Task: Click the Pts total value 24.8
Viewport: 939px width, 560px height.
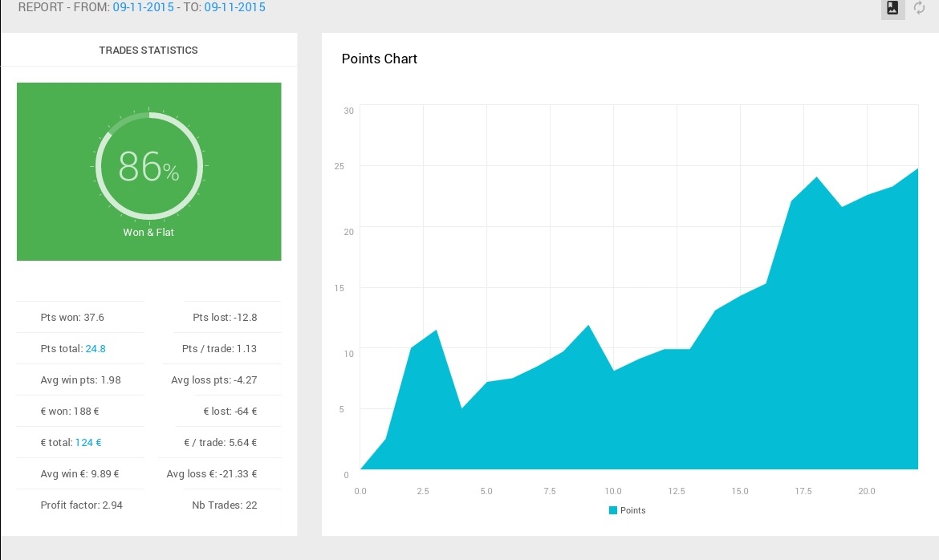Action: [96, 348]
